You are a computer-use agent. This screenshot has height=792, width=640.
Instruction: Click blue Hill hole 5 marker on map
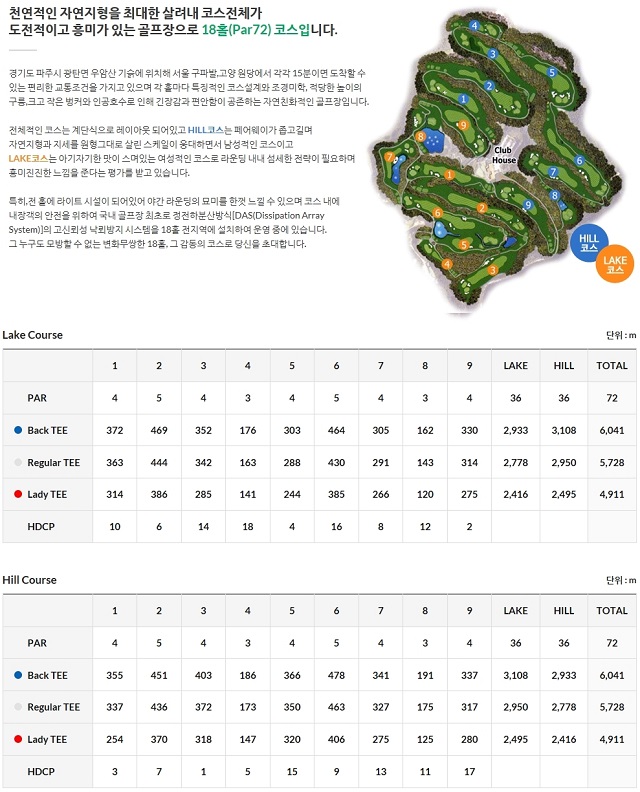click(552, 72)
